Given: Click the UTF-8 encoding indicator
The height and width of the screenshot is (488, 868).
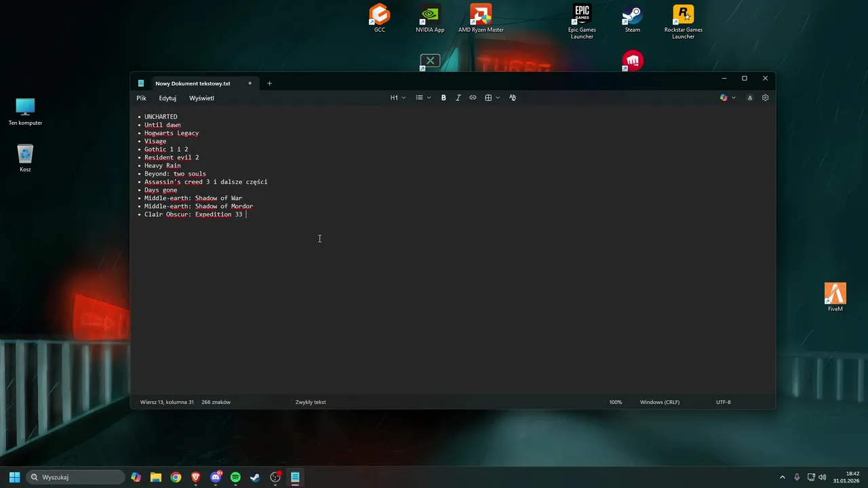Looking at the screenshot, I should tap(724, 402).
